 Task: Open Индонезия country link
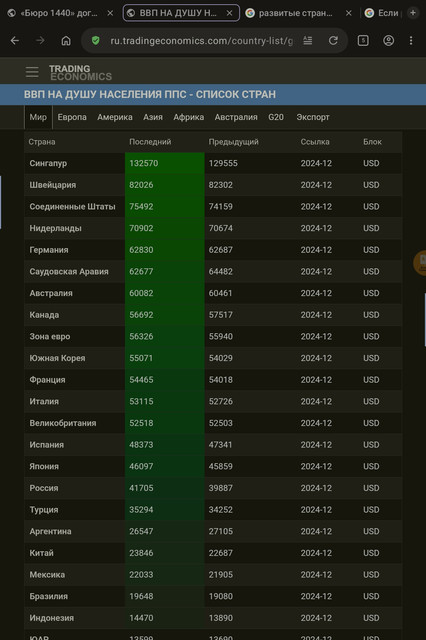pyautogui.click(x=52, y=618)
